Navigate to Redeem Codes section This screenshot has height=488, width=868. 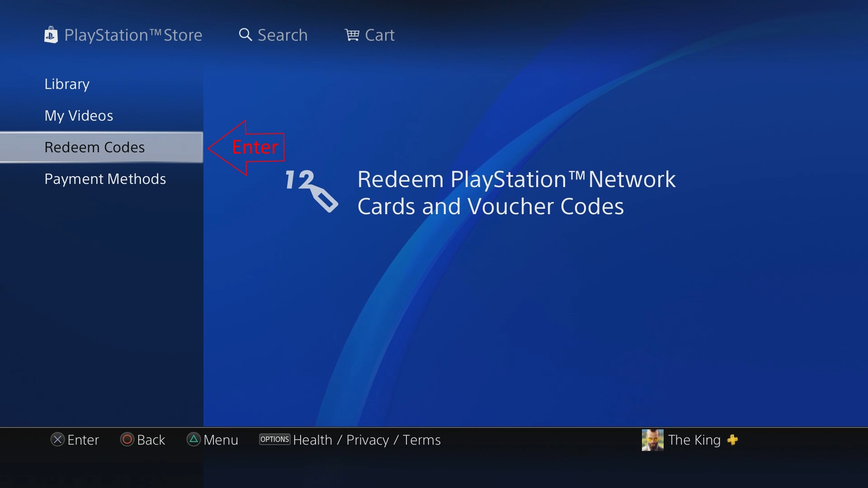pyautogui.click(x=95, y=146)
